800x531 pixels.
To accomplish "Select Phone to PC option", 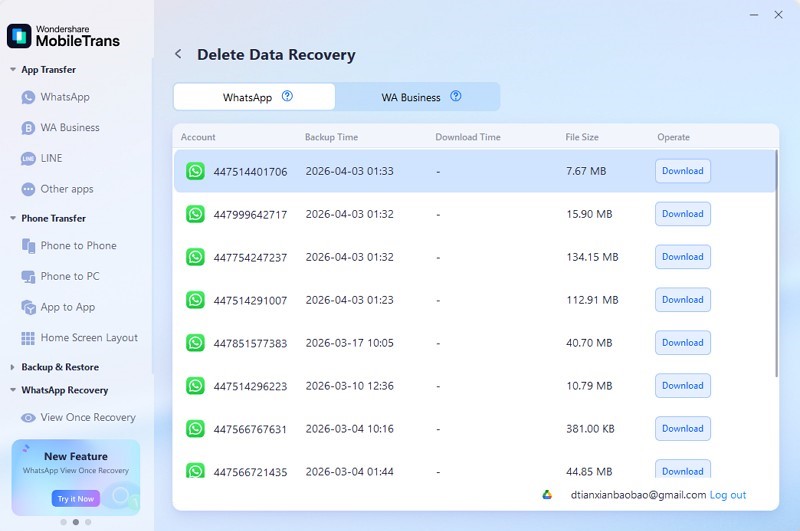I will point(69,276).
